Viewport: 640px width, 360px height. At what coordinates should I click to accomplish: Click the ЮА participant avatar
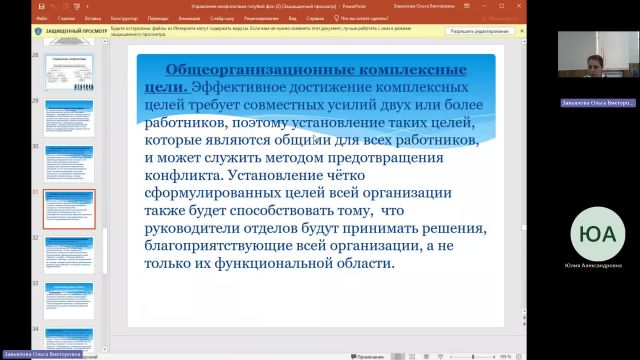(x=598, y=234)
